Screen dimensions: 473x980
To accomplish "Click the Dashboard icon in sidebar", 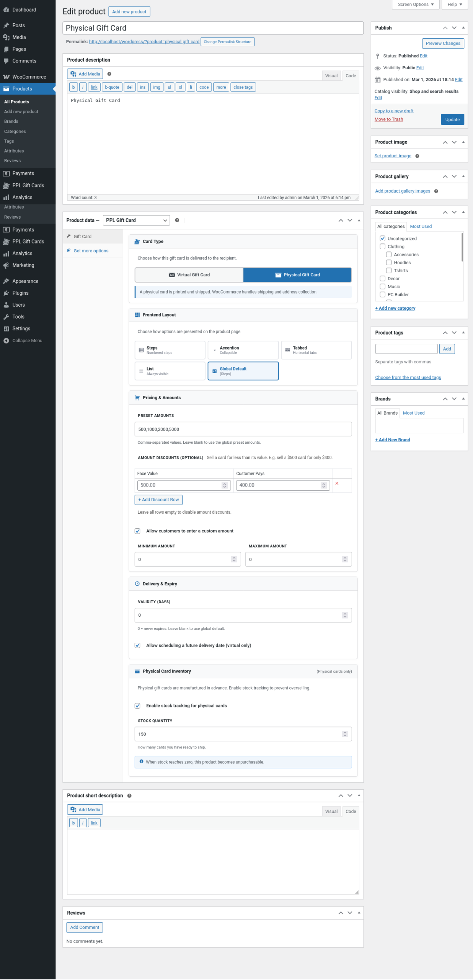I will pyautogui.click(x=6, y=10).
